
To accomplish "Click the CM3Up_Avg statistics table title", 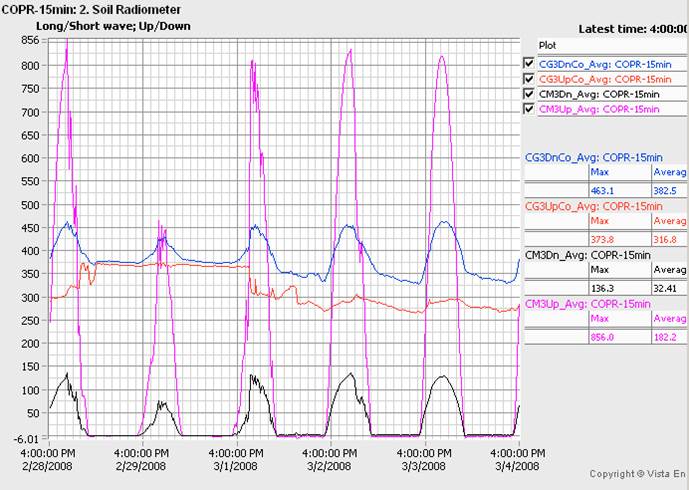I will click(x=587, y=304).
